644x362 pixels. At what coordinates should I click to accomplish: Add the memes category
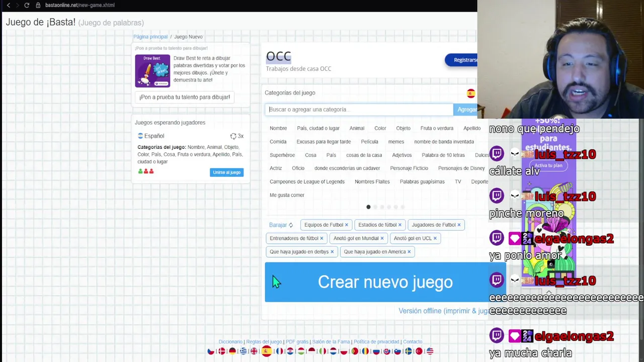point(396,142)
